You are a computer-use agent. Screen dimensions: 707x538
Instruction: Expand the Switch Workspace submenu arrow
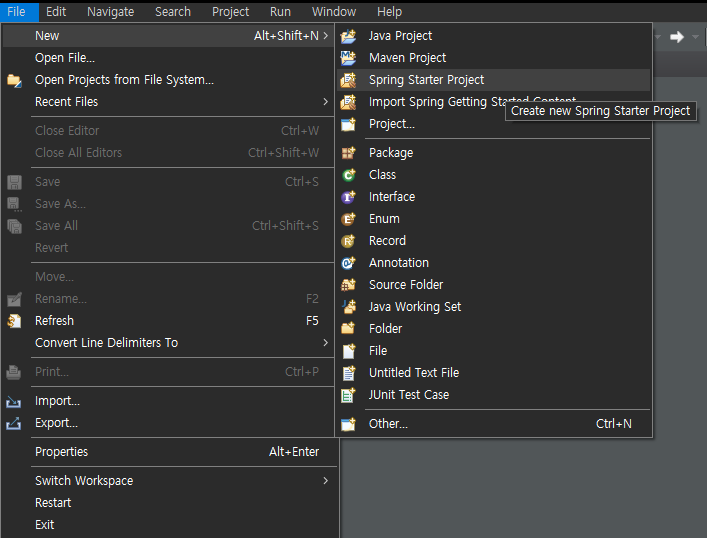coord(326,481)
